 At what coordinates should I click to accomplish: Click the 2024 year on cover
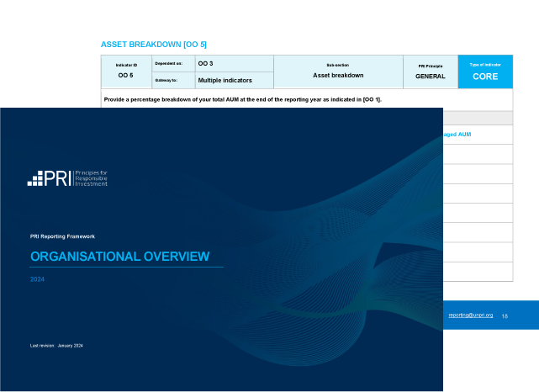tap(37, 279)
